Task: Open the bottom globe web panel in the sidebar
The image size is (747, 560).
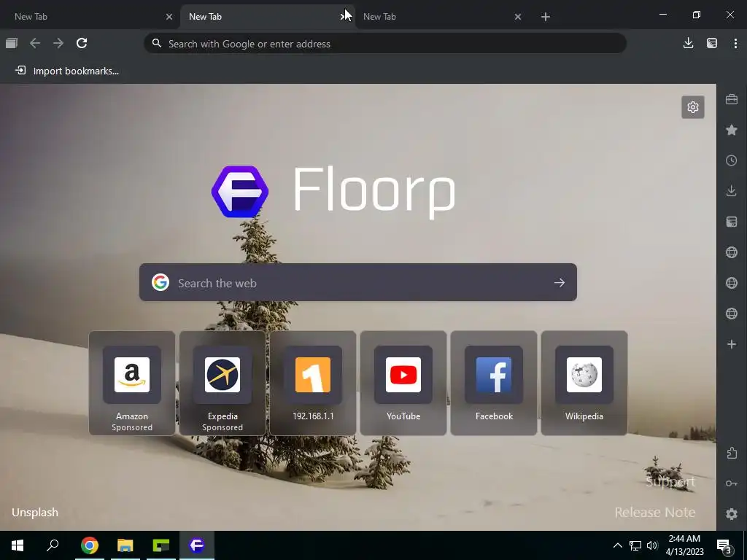Action: pyautogui.click(x=732, y=314)
